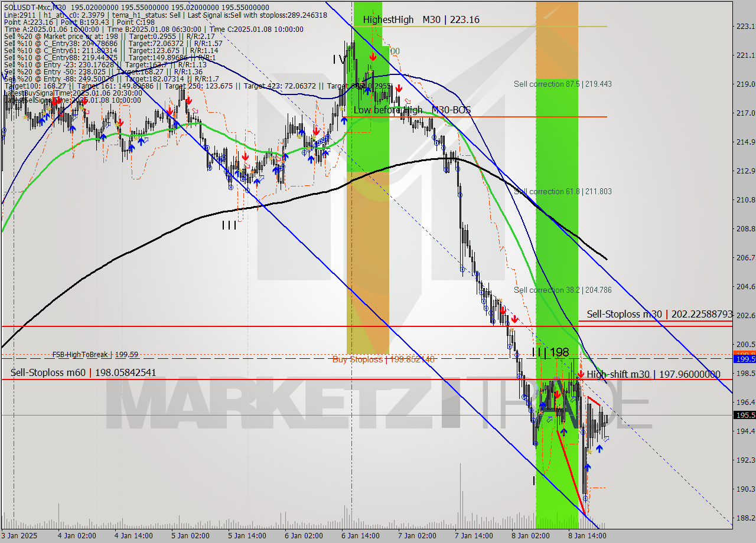
Task: Click the '8 Jan 14:00' time label
Action: 587,536
